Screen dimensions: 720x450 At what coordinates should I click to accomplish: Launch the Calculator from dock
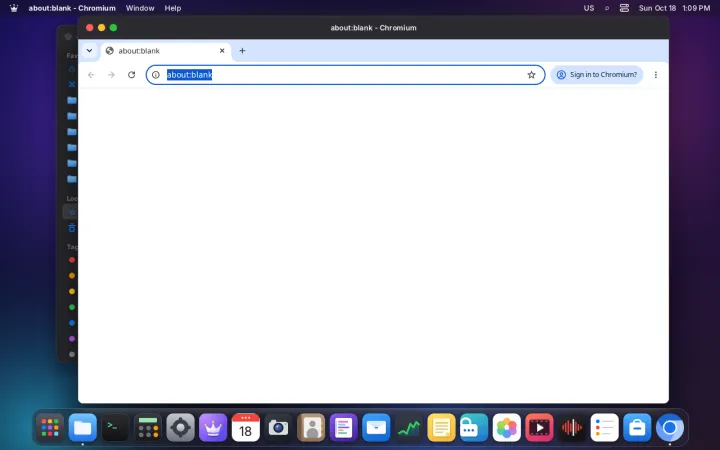[148, 428]
